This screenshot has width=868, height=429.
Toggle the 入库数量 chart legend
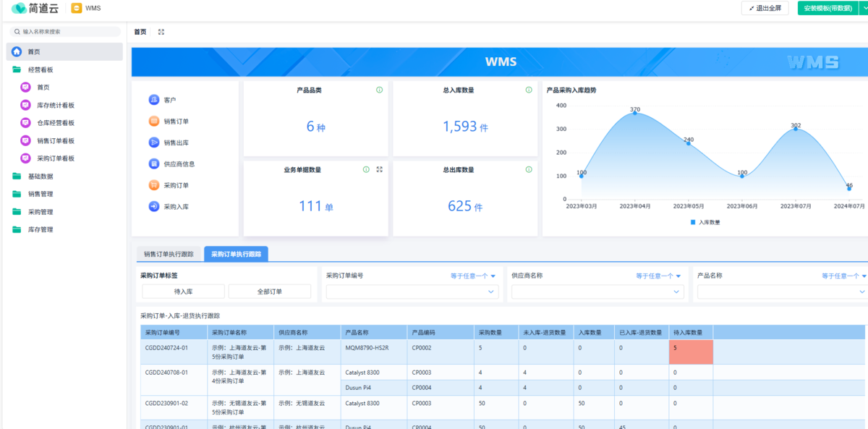705,222
